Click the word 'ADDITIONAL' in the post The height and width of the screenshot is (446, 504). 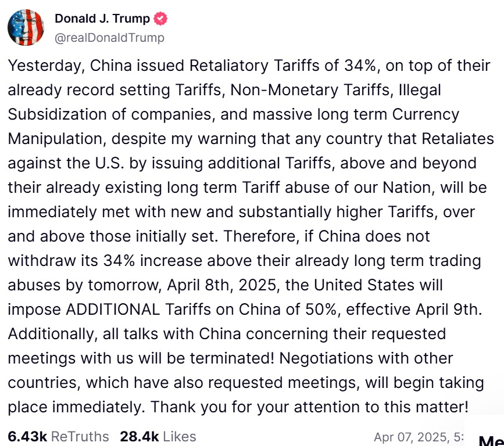point(113,310)
